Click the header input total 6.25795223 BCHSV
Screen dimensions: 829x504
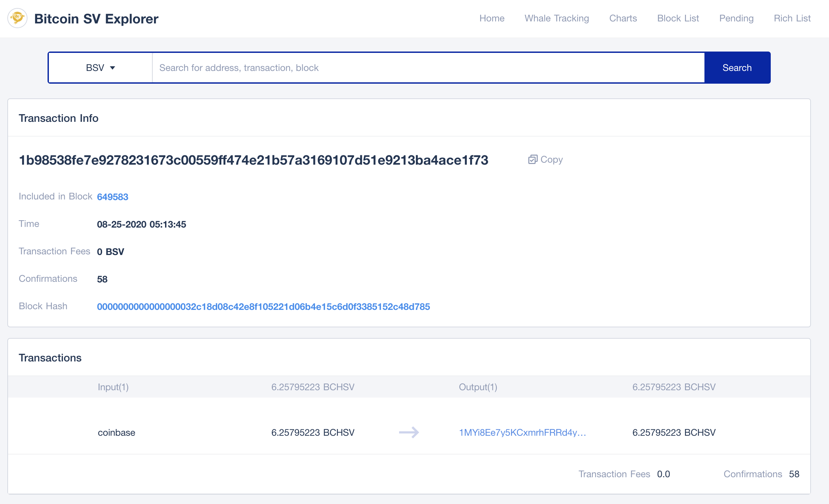click(x=313, y=387)
